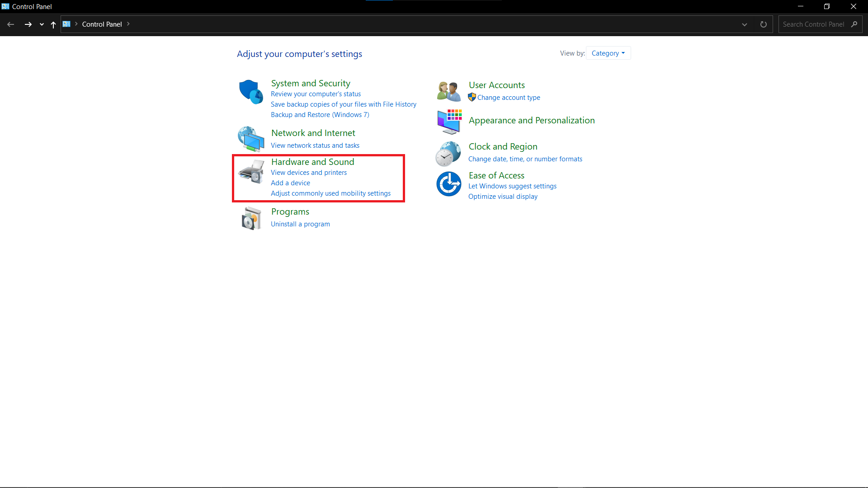868x488 pixels.
Task: Open Backup and Restore (Windows 7)
Action: pos(320,115)
